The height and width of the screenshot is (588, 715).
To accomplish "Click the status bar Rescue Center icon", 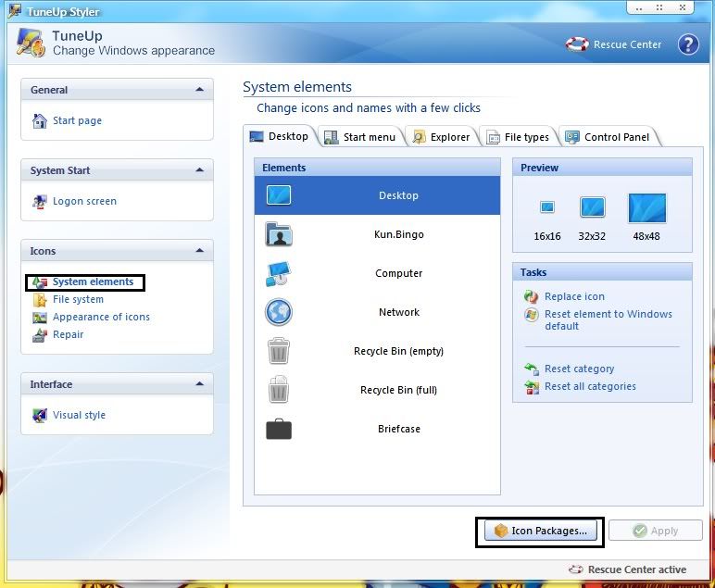I will 575,569.
